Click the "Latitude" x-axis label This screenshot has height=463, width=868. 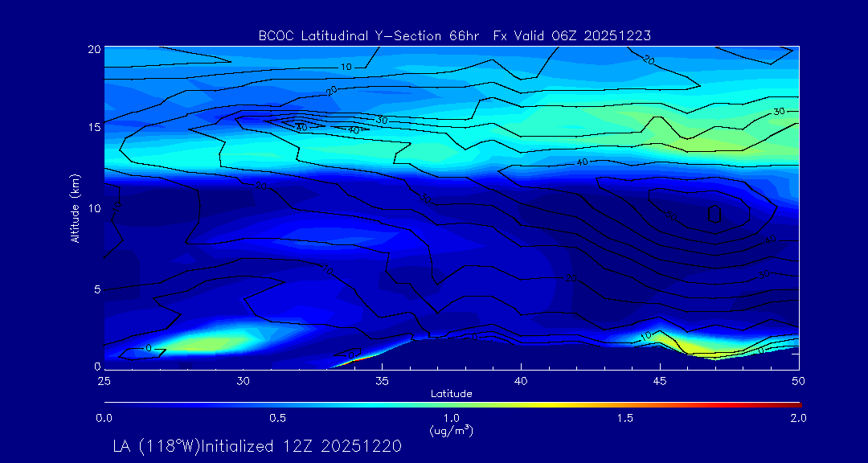452,394
